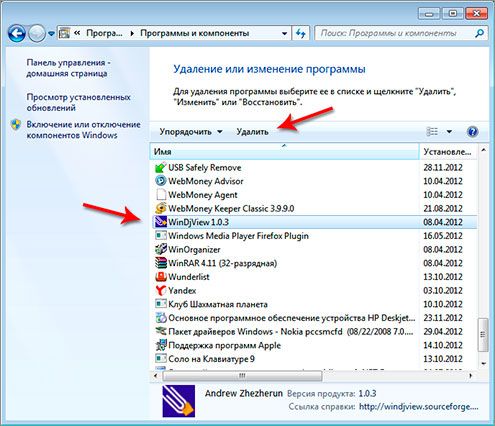
Task: Click the 'Удалить' toolbar button
Action: [x=252, y=132]
